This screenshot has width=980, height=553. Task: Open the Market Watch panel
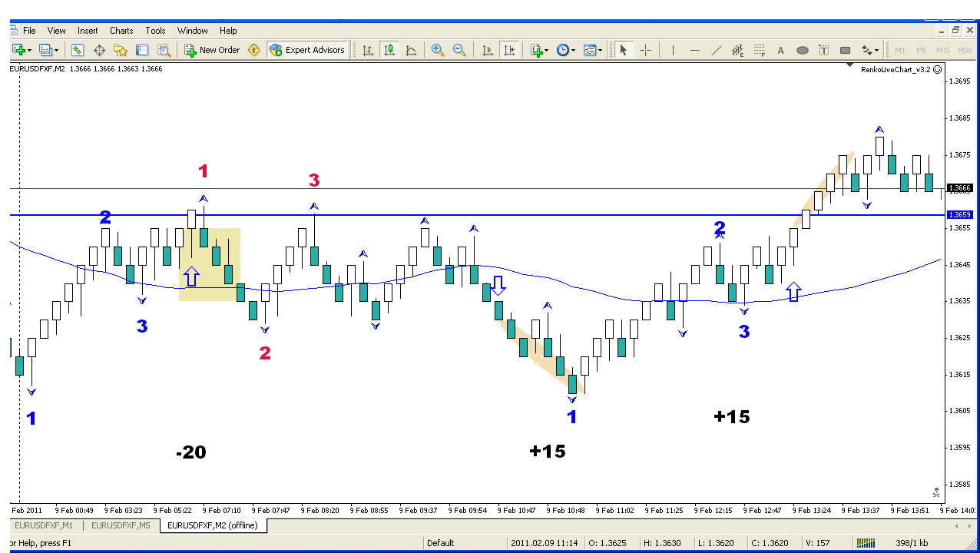[78, 50]
